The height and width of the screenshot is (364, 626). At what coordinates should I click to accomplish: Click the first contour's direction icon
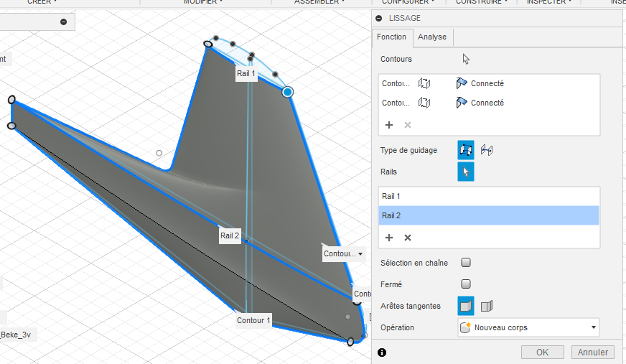click(424, 83)
